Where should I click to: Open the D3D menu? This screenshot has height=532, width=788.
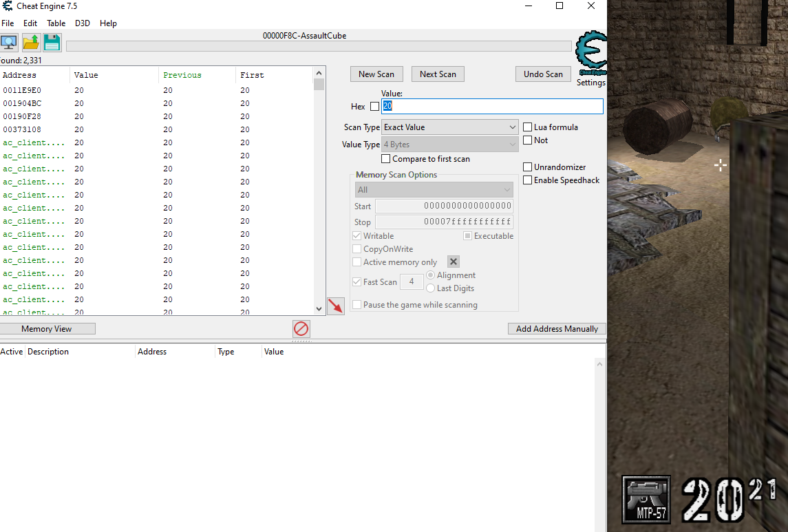pyautogui.click(x=83, y=23)
